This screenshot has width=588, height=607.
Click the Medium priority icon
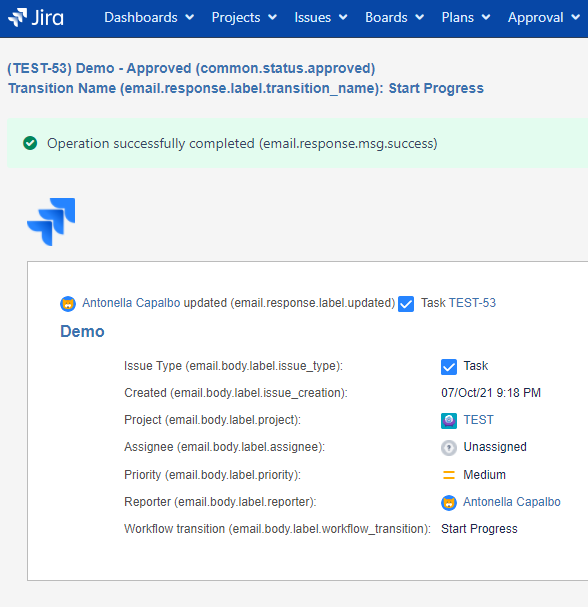tap(449, 475)
